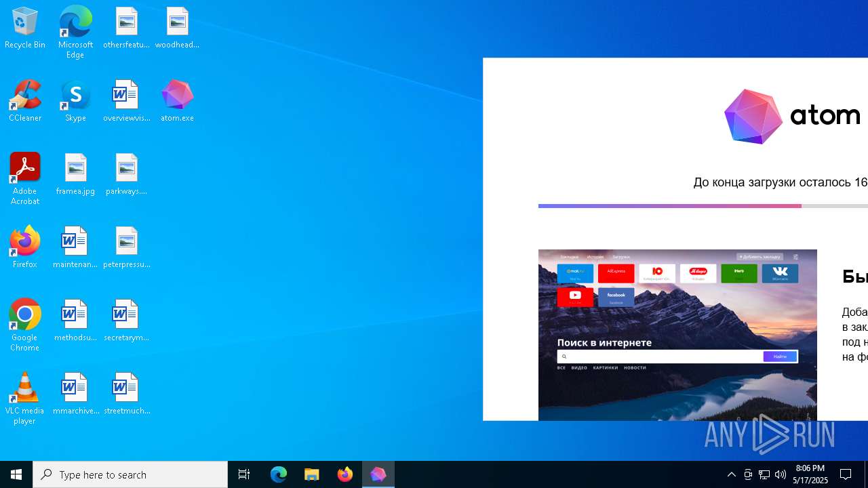This screenshot has height=488, width=868.
Task: Select the maintenan... Word document
Action: (x=75, y=248)
